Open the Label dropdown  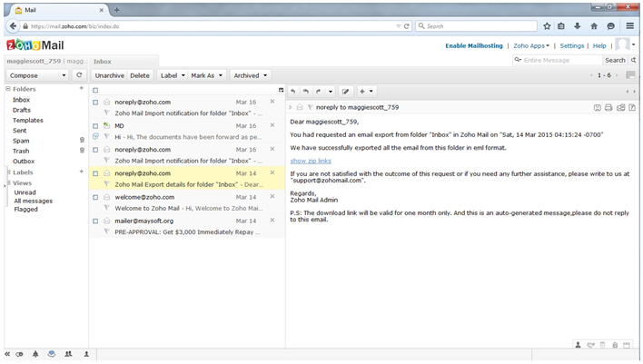coord(173,75)
